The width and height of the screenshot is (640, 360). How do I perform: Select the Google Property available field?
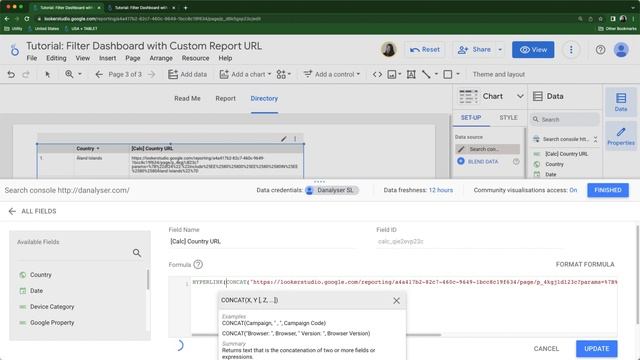[x=52, y=322]
